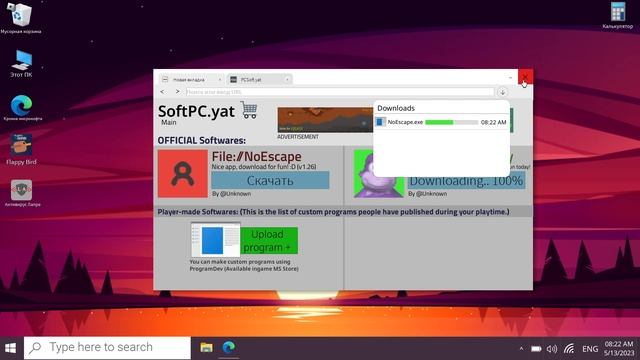The width and height of the screenshot is (640, 360).
Task: Go back with the browser back arrow
Action: tap(162, 92)
